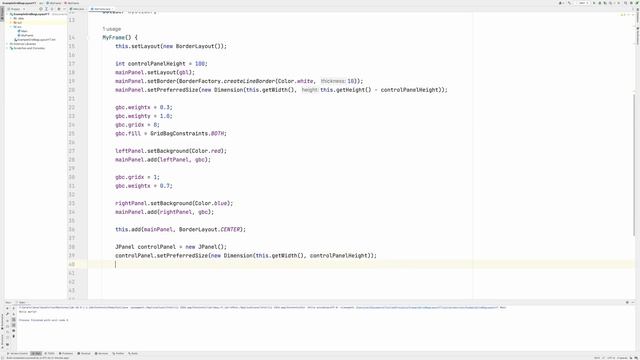This screenshot has height=360, width=640.
Task: Expand the out folder
Action: pos(11,22)
